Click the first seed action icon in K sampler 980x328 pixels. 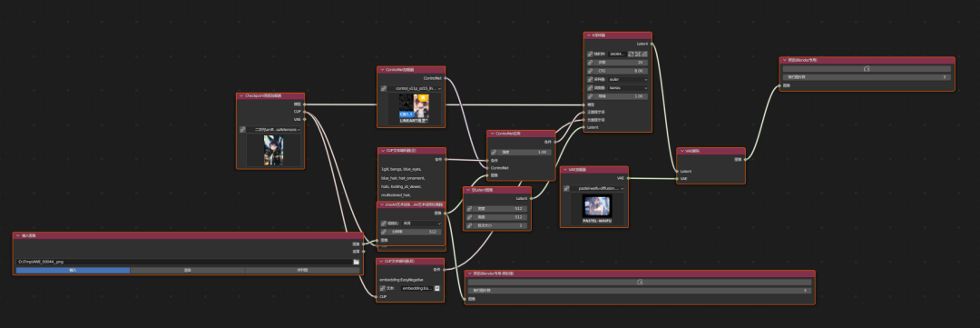click(x=631, y=54)
